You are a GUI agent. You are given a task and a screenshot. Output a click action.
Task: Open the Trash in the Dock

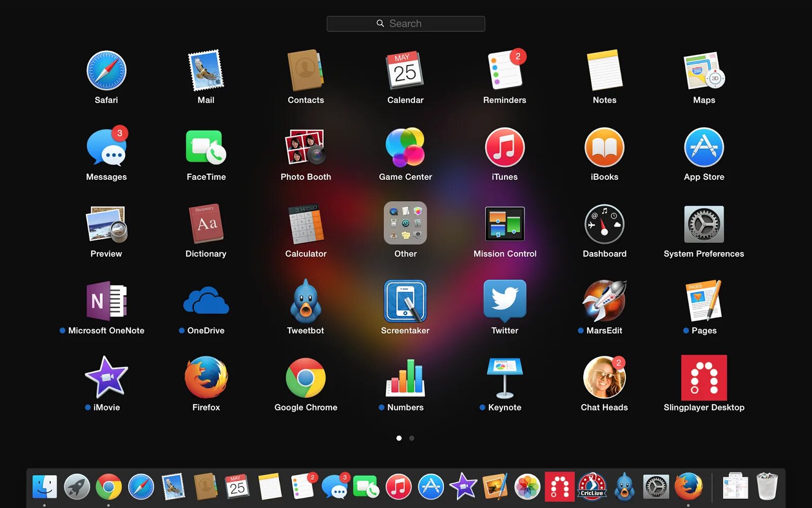click(767, 486)
